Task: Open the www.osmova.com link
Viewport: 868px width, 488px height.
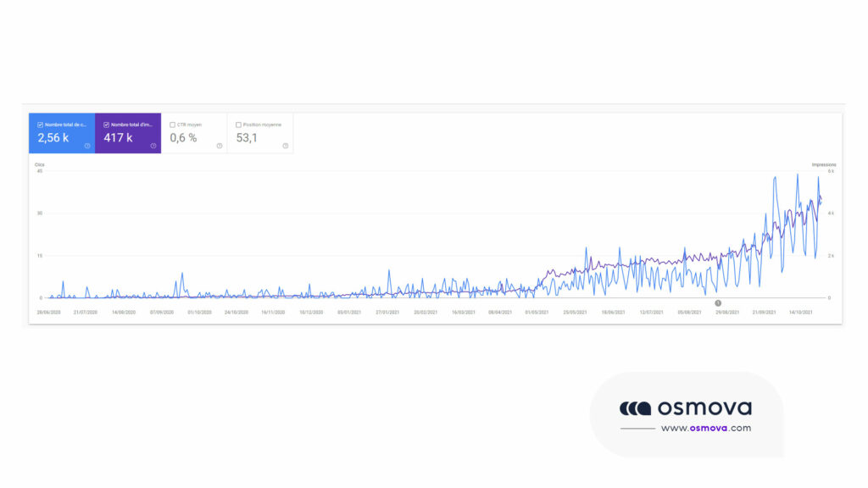Action: coord(705,428)
